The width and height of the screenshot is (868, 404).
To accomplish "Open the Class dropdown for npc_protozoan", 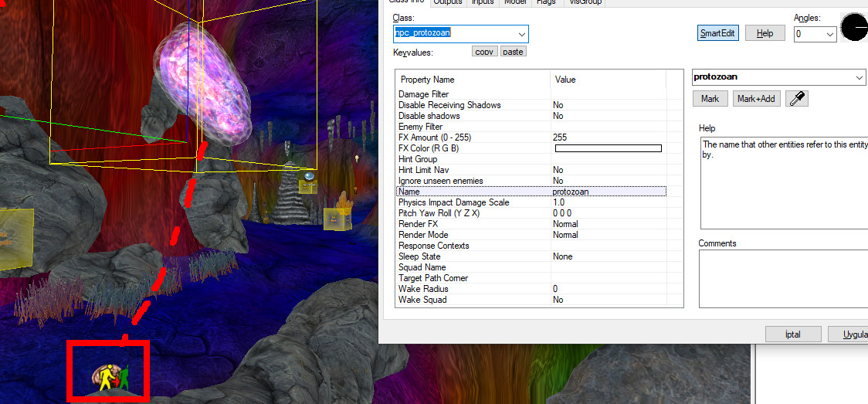I will click(522, 34).
